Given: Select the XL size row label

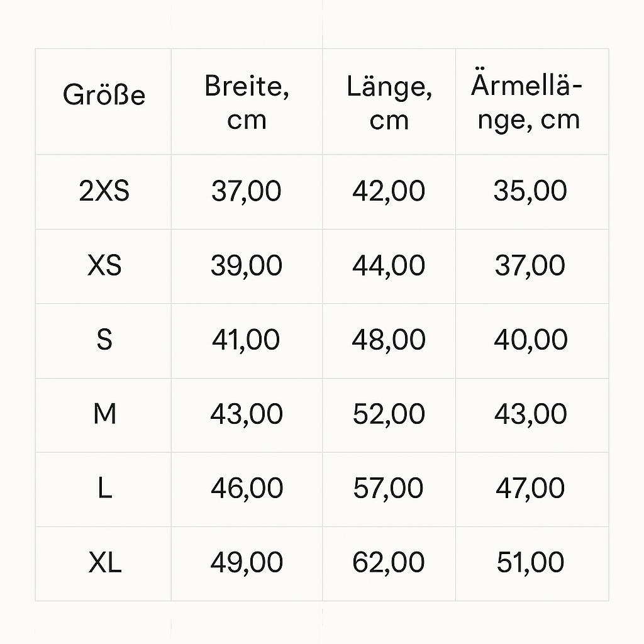Looking at the screenshot, I should (x=105, y=562).
